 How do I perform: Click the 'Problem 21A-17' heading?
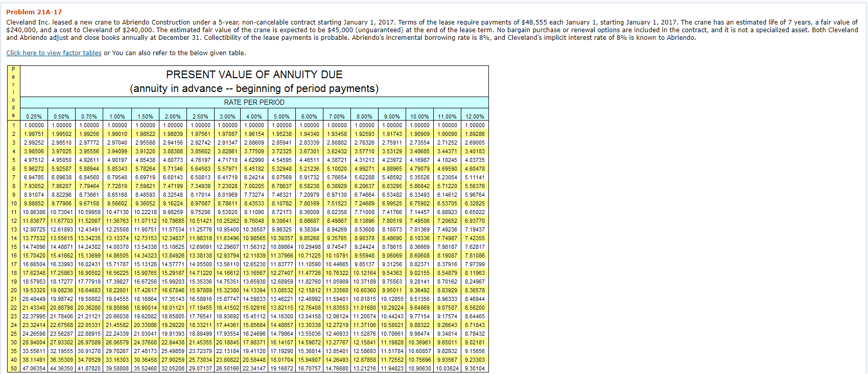point(34,12)
